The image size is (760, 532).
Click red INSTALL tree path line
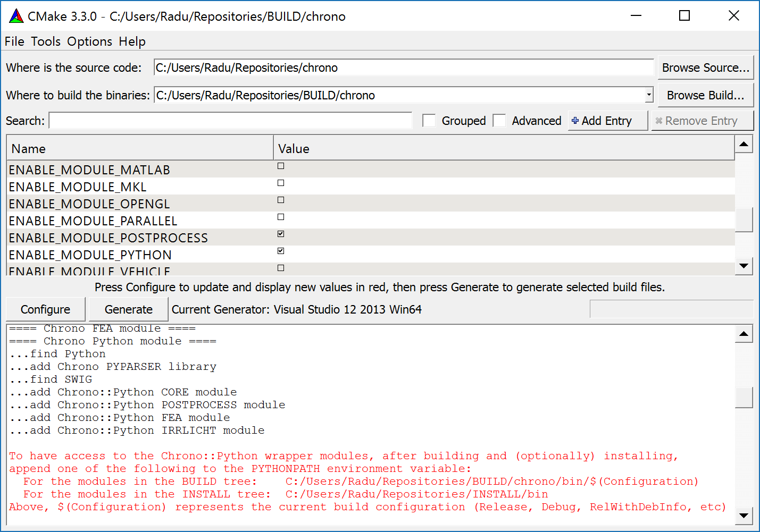coord(286,494)
